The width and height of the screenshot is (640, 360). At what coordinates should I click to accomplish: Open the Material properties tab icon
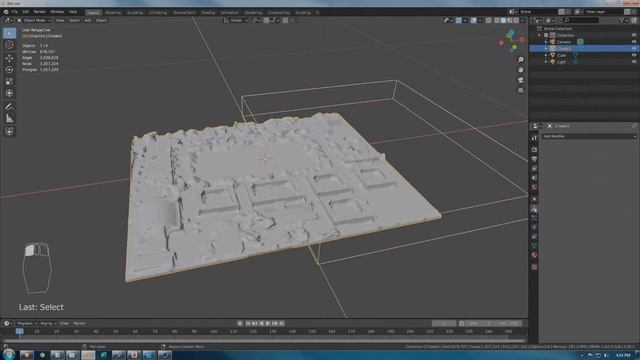pos(534,255)
